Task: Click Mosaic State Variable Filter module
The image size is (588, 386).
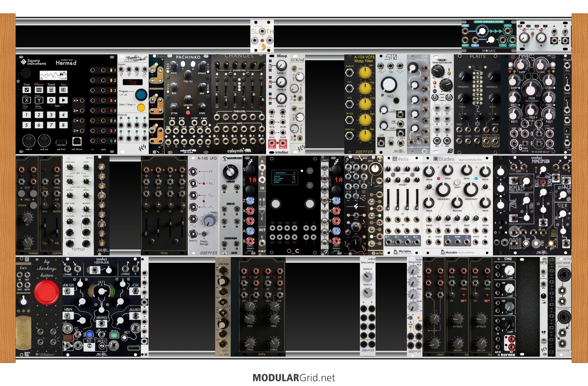Action: point(489,36)
